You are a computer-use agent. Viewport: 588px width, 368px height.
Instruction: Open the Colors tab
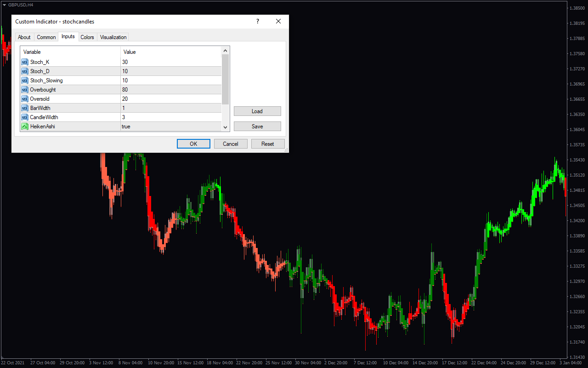point(87,37)
